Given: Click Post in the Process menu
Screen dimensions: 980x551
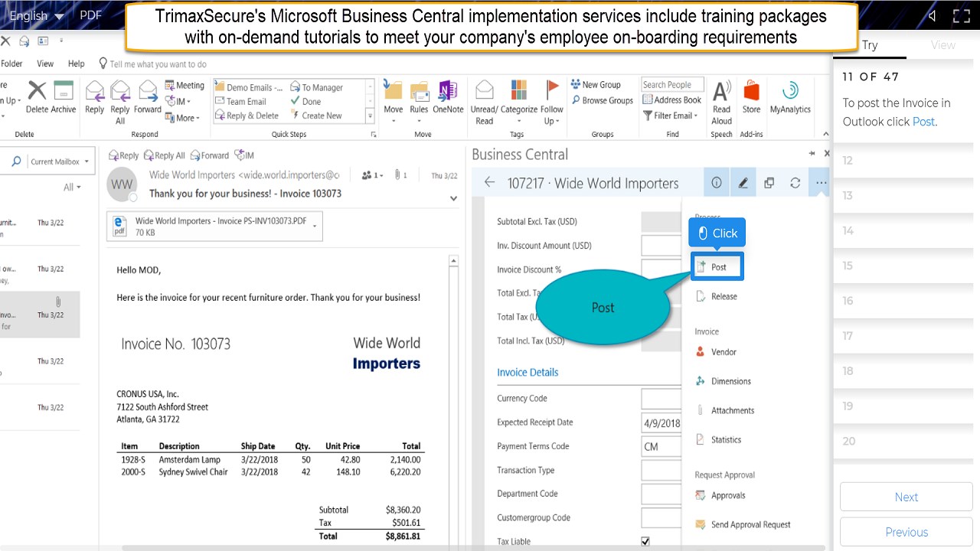Looking at the screenshot, I should tap(717, 267).
